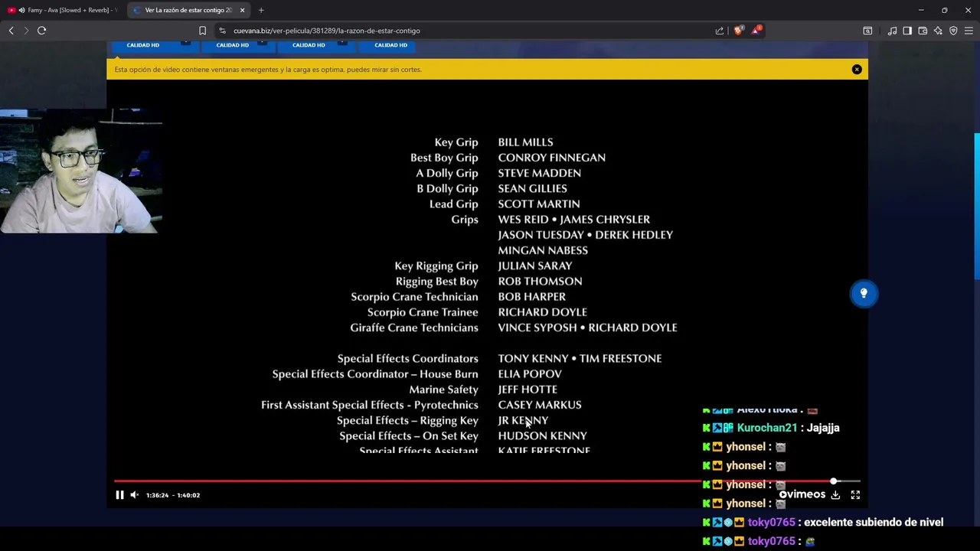Viewport: 980px width, 551px height.
Task: Click credit name CONROY FINNEGAN
Action: pyautogui.click(x=552, y=158)
